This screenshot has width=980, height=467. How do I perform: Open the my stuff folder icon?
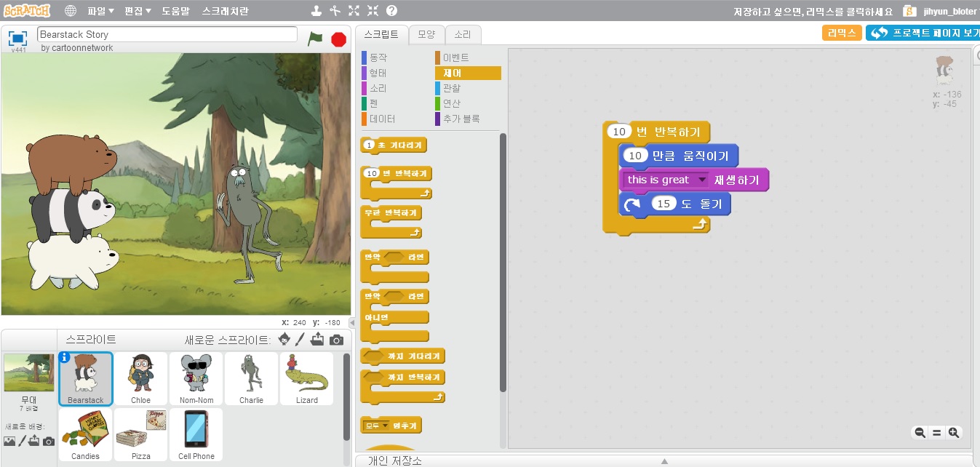click(910, 11)
